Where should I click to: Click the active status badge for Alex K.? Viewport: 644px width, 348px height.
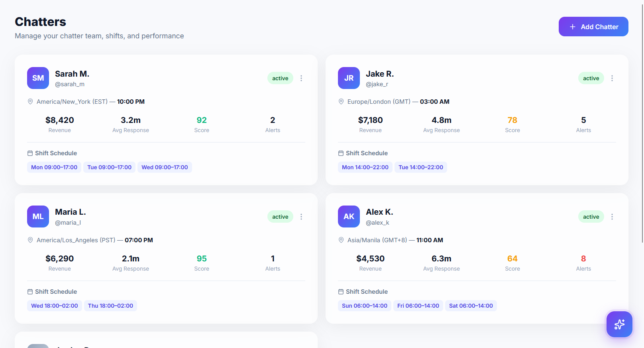click(591, 217)
